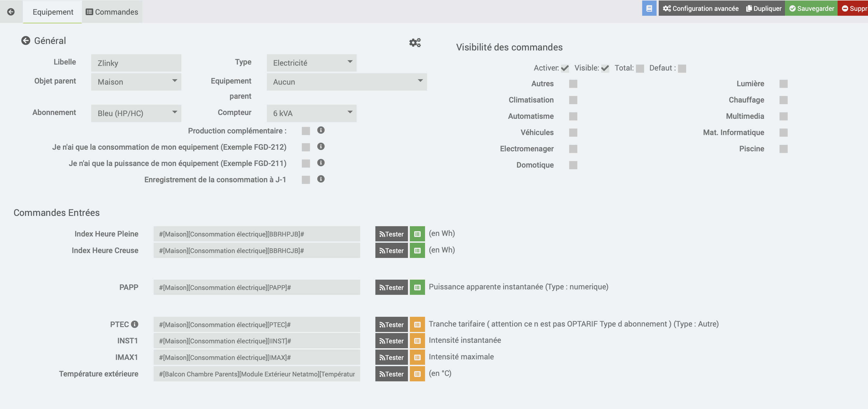
Task: Click the INST1 command input field
Action: 257,341
